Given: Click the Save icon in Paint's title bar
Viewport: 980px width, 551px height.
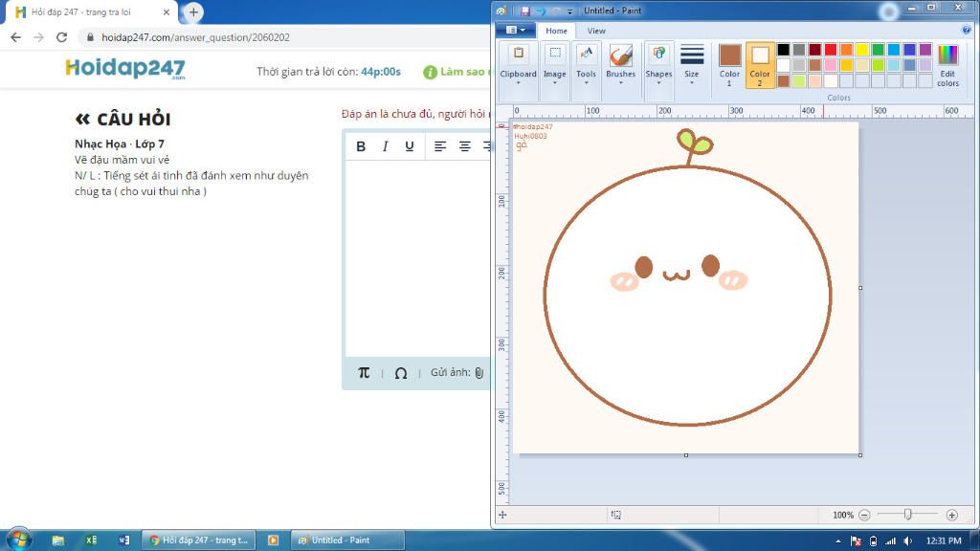Looking at the screenshot, I should tap(525, 11).
